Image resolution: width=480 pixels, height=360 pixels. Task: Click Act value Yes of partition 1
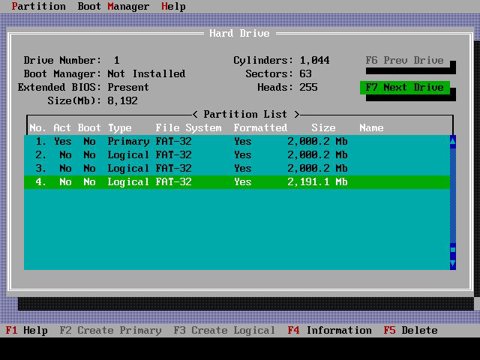click(63, 141)
